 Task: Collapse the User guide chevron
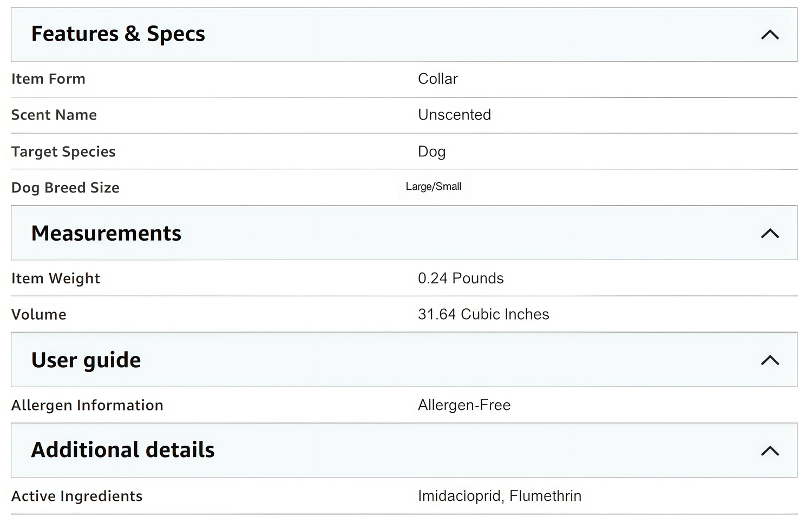pyautogui.click(x=769, y=360)
